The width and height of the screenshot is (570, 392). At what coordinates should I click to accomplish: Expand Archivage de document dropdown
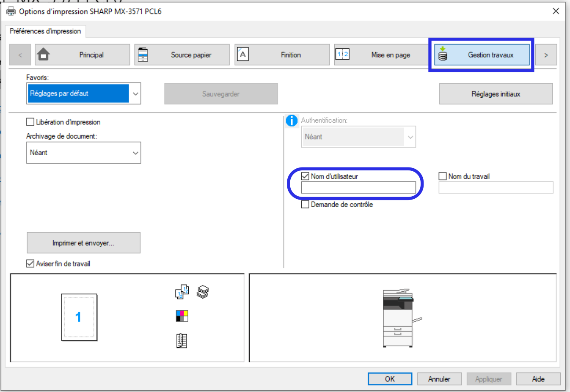pyautogui.click(x=83, y=153)
